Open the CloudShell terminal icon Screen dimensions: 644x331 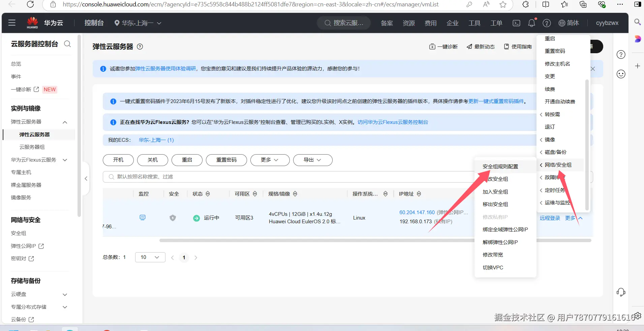point(516,23)
